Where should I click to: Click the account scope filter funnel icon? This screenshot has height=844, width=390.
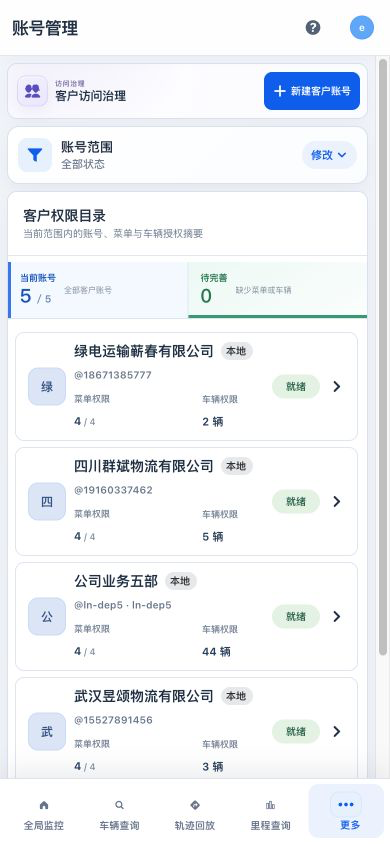35,155
